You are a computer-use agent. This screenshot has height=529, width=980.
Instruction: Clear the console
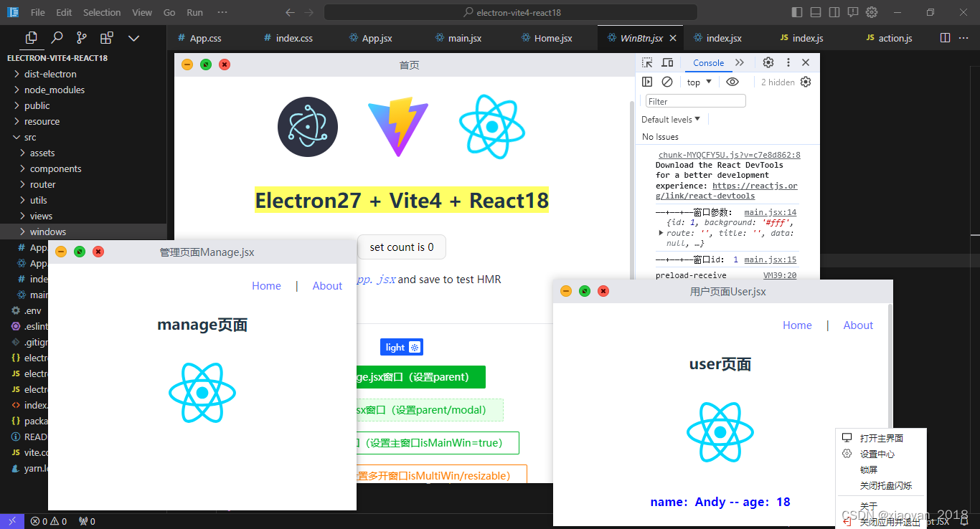click(x=667, y=82)
